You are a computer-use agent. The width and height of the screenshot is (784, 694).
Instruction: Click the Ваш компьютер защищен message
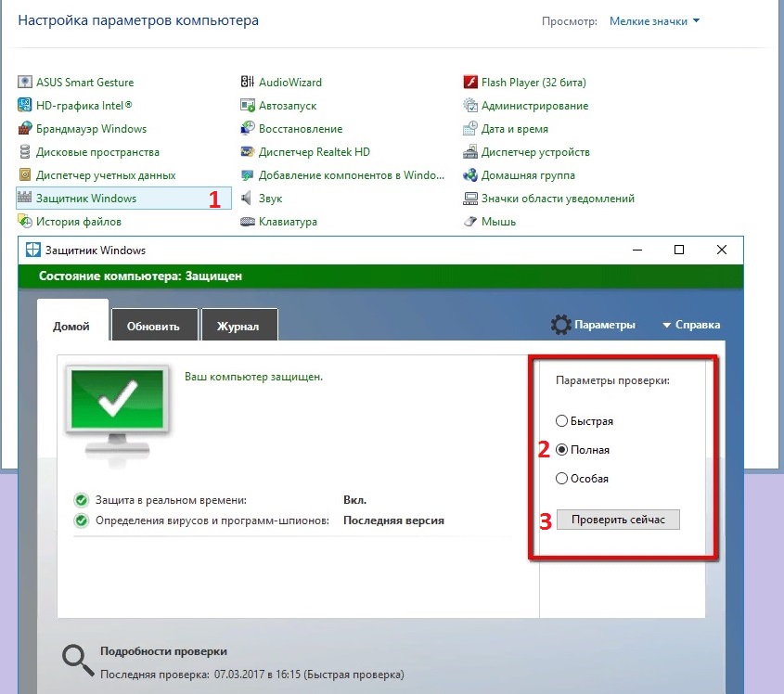coord(253,377)
